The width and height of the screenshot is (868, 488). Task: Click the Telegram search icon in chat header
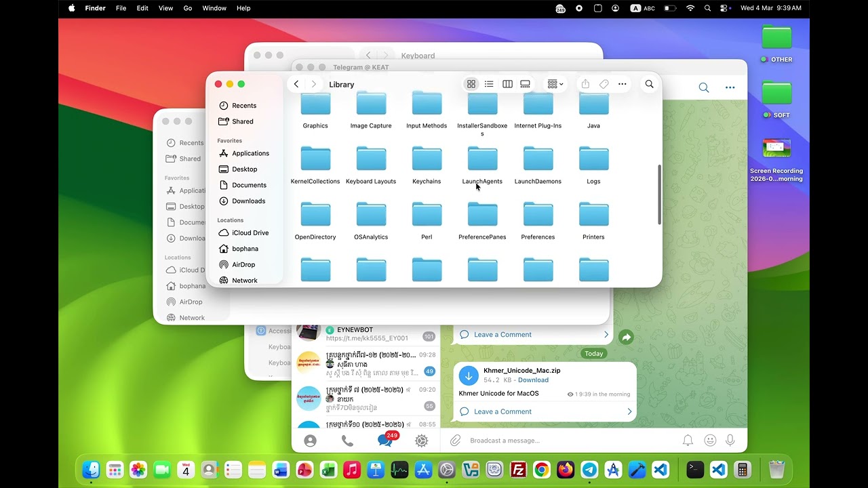coord(704,87)
